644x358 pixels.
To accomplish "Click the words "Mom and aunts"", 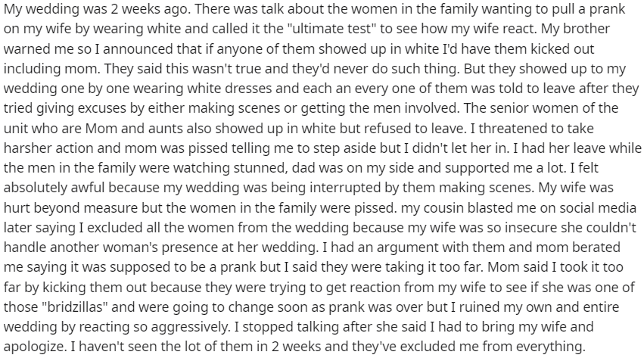I will pos(134,128).
